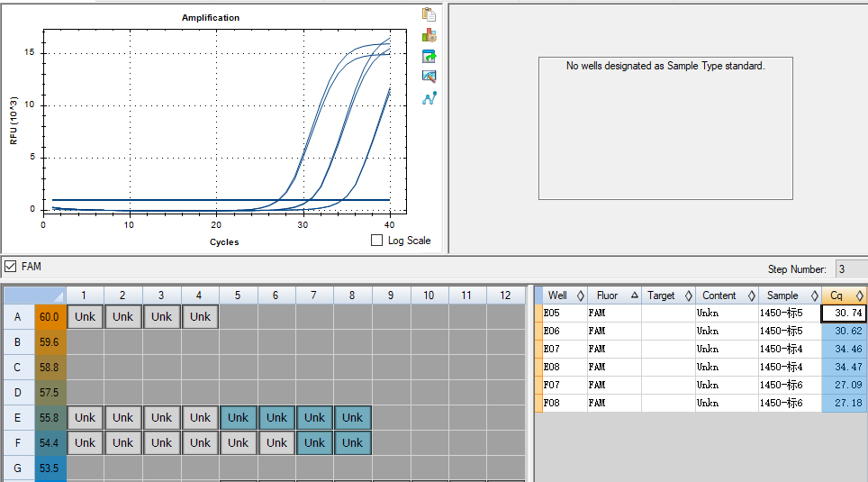
Task: Open the chart settings bar-graph icon
Action: click(429, 35)
